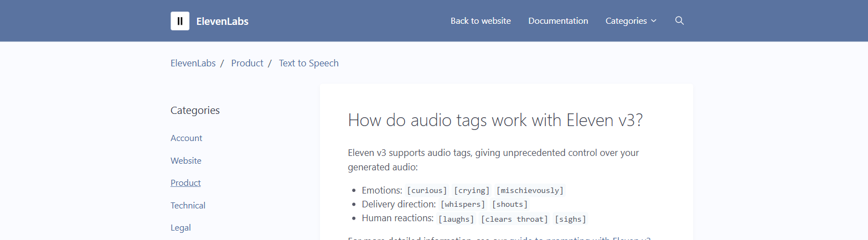Open the Documentation link

(558, 20)
